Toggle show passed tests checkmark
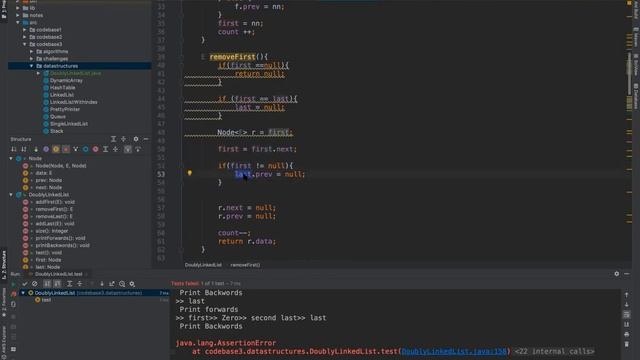Screen dimensions: 640x360 pyautogui.click(x=24, y=284)
